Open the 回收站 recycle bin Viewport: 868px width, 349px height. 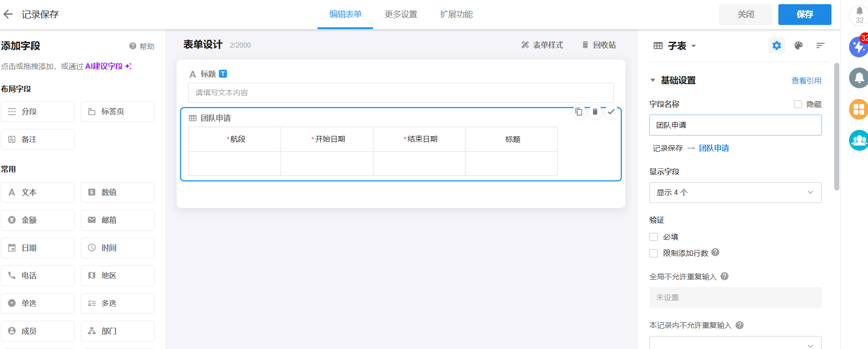coord(599,45)
